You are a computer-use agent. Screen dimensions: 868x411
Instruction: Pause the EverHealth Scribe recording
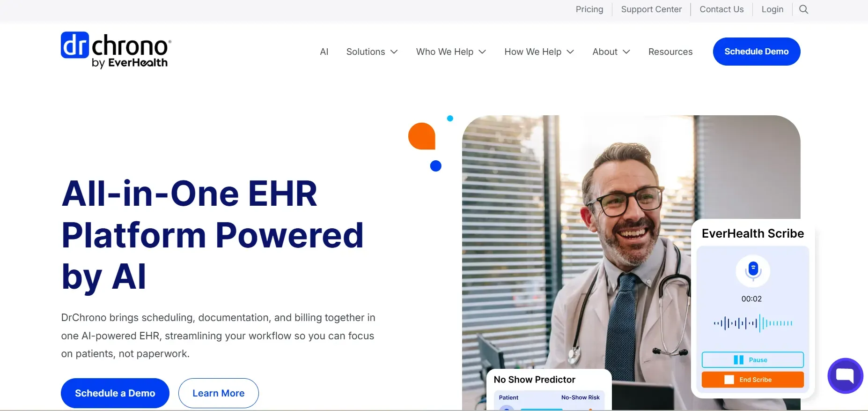point(753,360)
